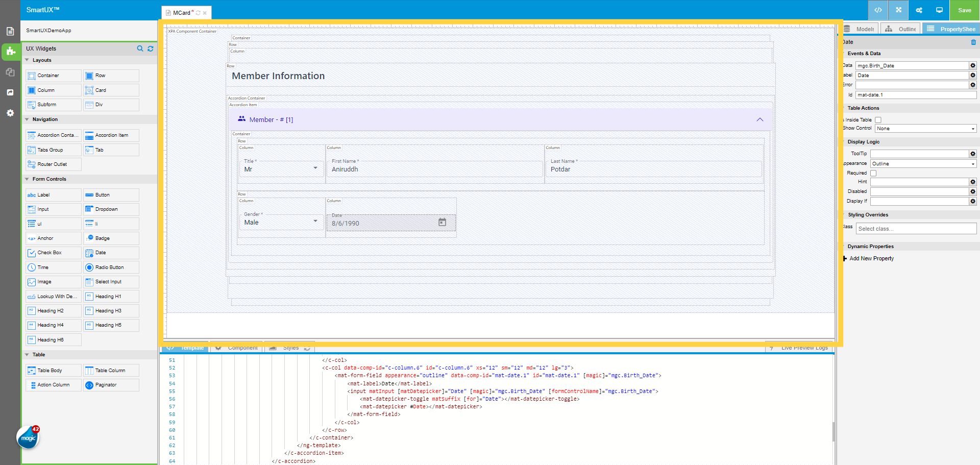Check the Required checkbox

point(873,173)
